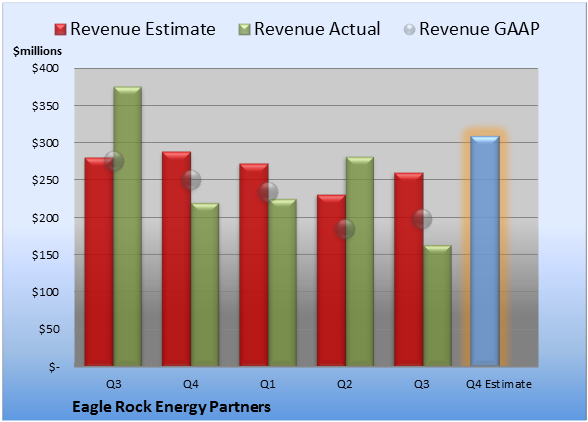Viewport: 588px width, 422px height.
Task: Select the green Revenue Actual bar for Q4
Action: click(x=205, y=284)
